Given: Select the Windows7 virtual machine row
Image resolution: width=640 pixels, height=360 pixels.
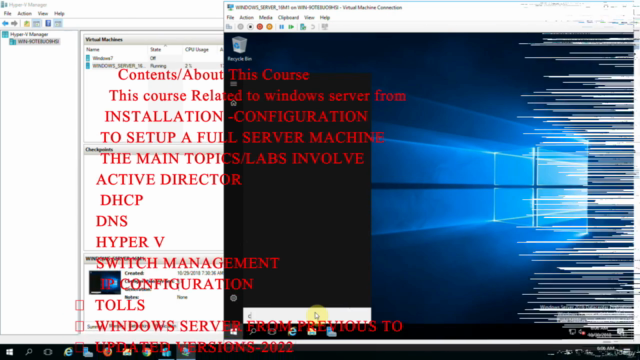Looking at the screenshot, I should (153, 58).
